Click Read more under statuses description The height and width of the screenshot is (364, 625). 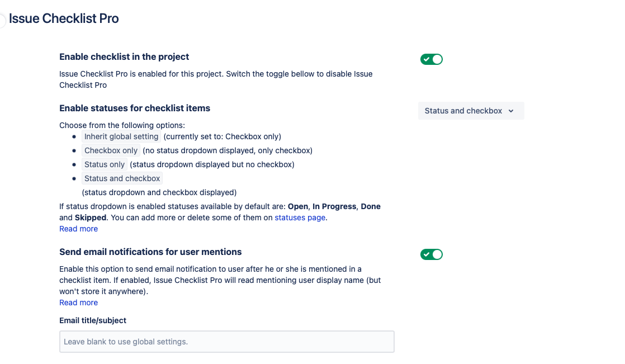tap(78, 229)
